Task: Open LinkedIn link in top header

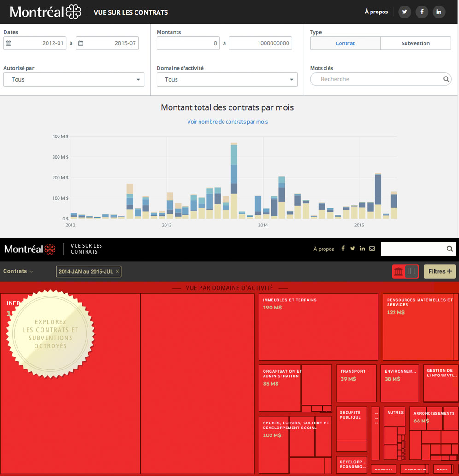Action: tap(439, 12)
